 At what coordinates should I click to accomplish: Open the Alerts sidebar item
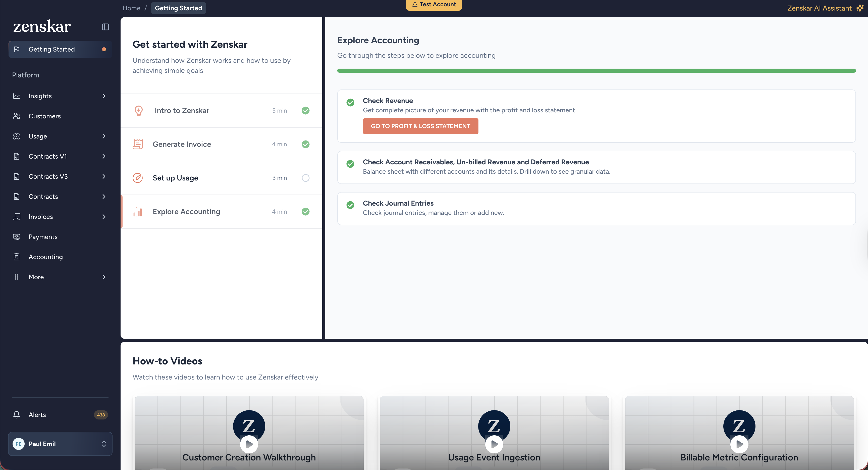[x=60, y=415]
